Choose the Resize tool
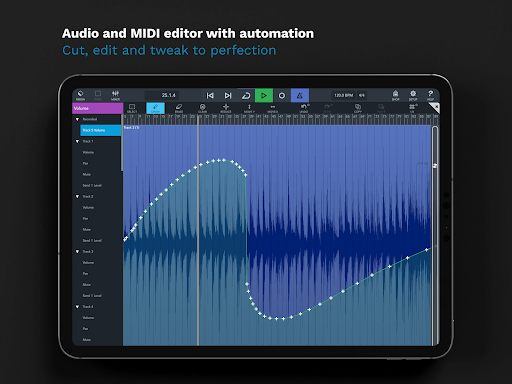The height and width of the screenshot is (384, 512). (x=226, y=108)
